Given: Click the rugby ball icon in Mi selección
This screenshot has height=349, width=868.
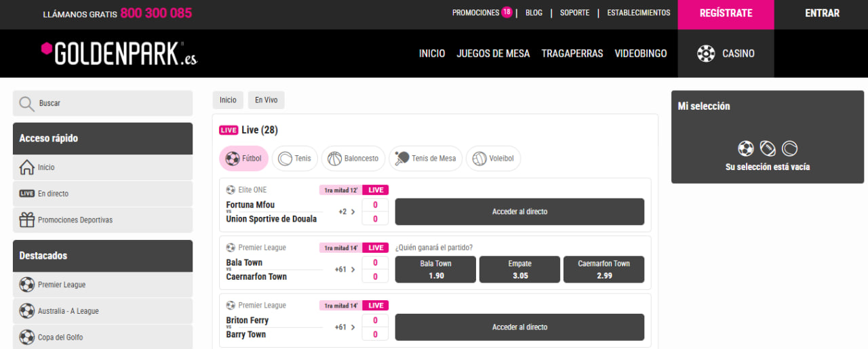Looking at the screenshot, I should (x=768, y=148).
